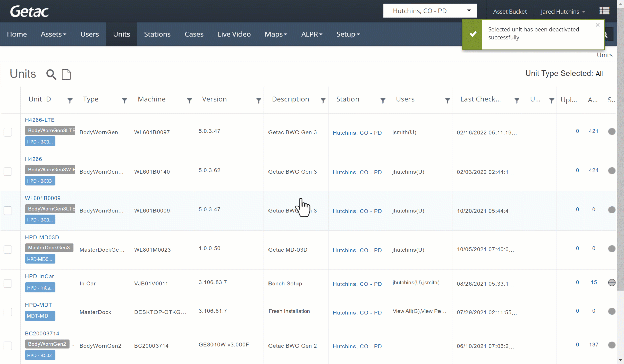Open the grid menu icon at top right
Image resolution: width=624 pixels, height=364 pixels.
pyautogui.click(x=604, y=11)
